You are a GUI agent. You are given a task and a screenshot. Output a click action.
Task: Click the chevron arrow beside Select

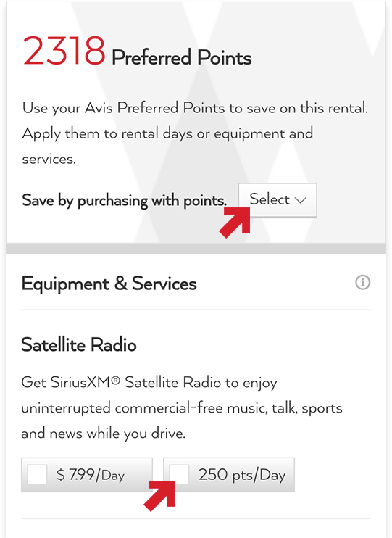pos(301,200)
